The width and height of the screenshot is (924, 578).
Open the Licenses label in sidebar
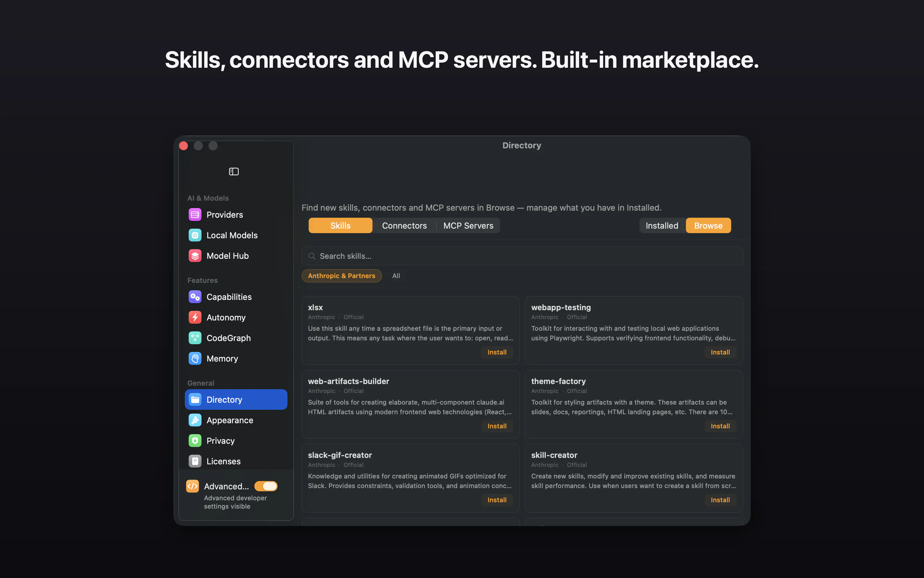pyautogui.click(x=223, y=461)
